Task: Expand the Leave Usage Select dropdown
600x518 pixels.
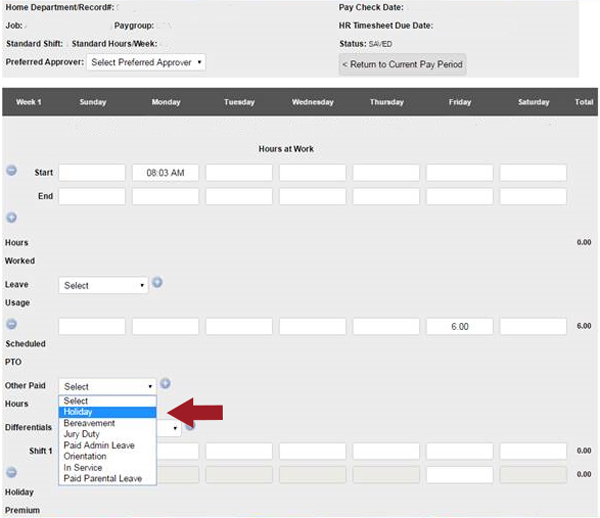Action: point(104,285)
